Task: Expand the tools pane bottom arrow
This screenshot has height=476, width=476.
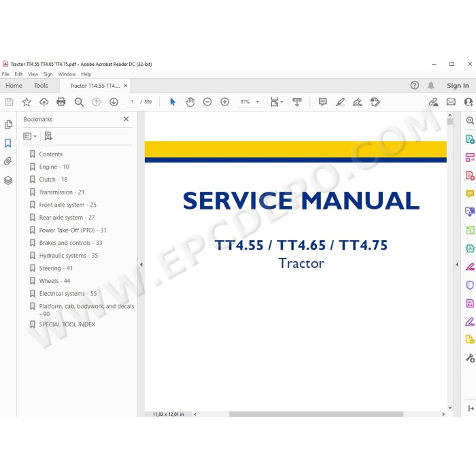Action: point(471,409)
